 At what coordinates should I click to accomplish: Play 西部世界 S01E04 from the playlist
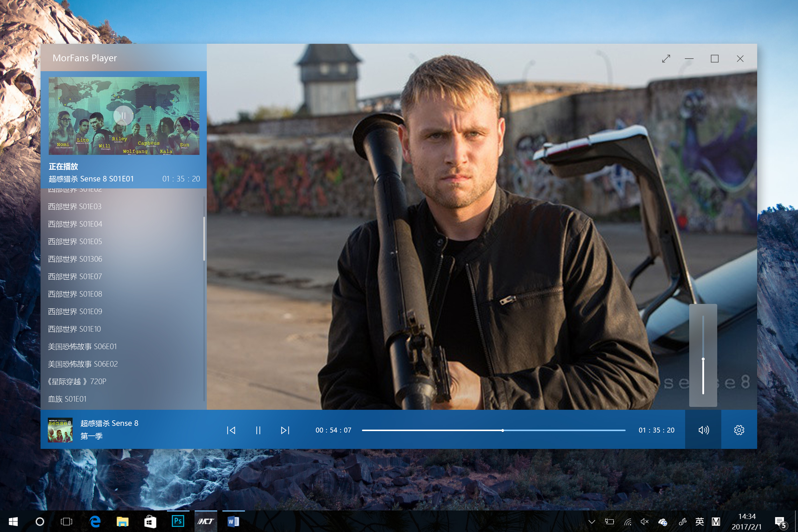[x=75, y=224]
